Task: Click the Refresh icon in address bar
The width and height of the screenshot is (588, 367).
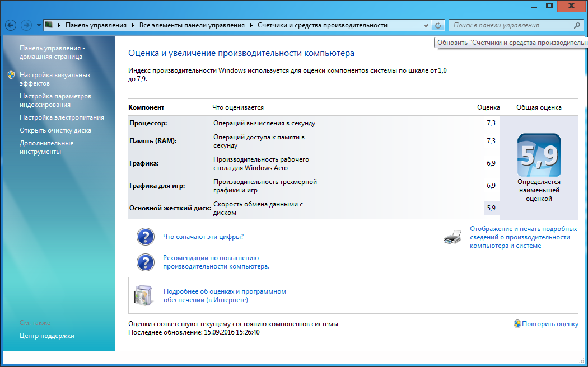Action: pos(438,25)
